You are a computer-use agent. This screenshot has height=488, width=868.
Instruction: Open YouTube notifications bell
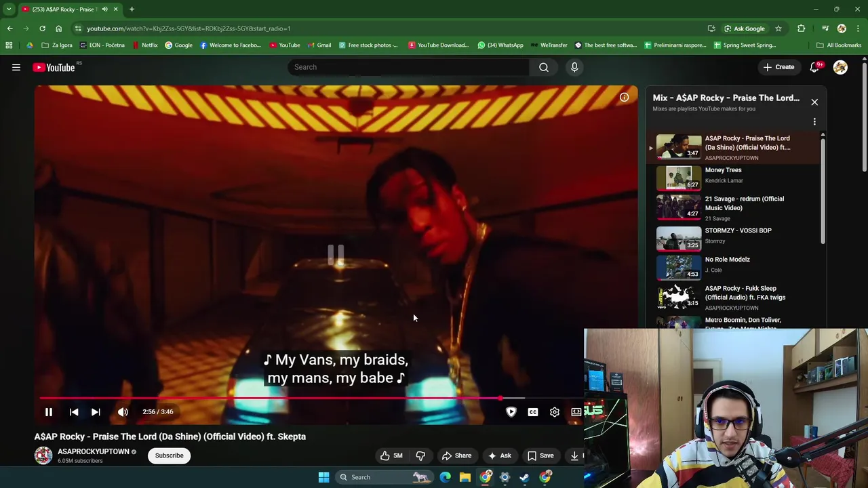tap(815, 67)
